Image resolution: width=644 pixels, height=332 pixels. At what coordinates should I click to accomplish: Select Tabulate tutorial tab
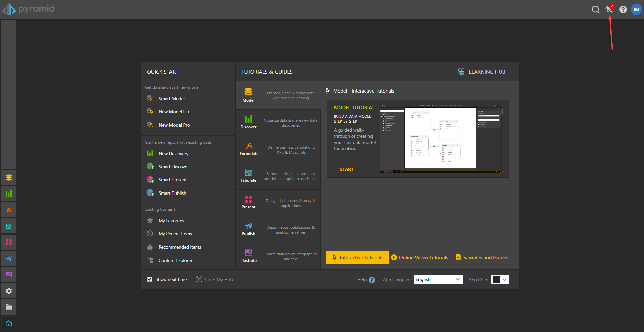pyautogui.click(x=278, y=176)
